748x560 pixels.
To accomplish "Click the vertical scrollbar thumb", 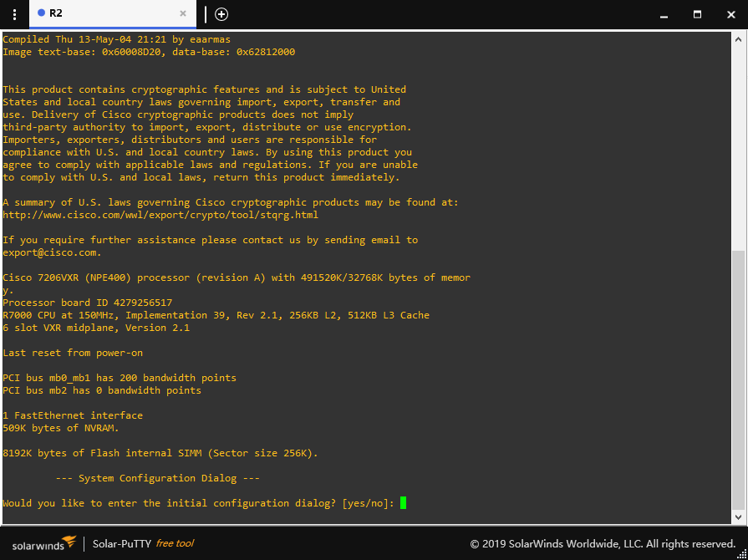I will (739, 379).
